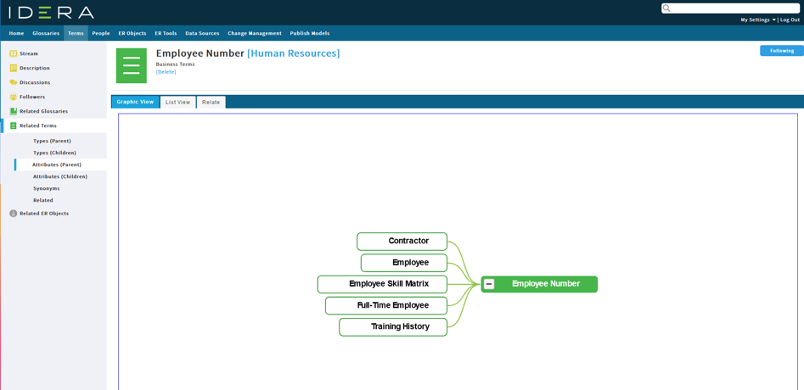Click the Related Glossaries sidebar label
This screenshot has height=390, width=804.
pyautogui.click(x=44, y=111)
